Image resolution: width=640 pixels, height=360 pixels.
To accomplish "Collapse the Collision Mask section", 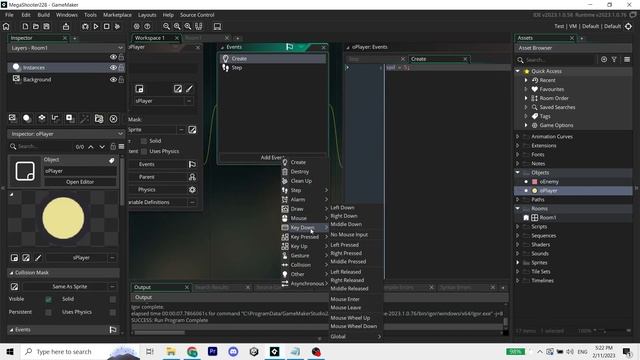I will 11,273.
